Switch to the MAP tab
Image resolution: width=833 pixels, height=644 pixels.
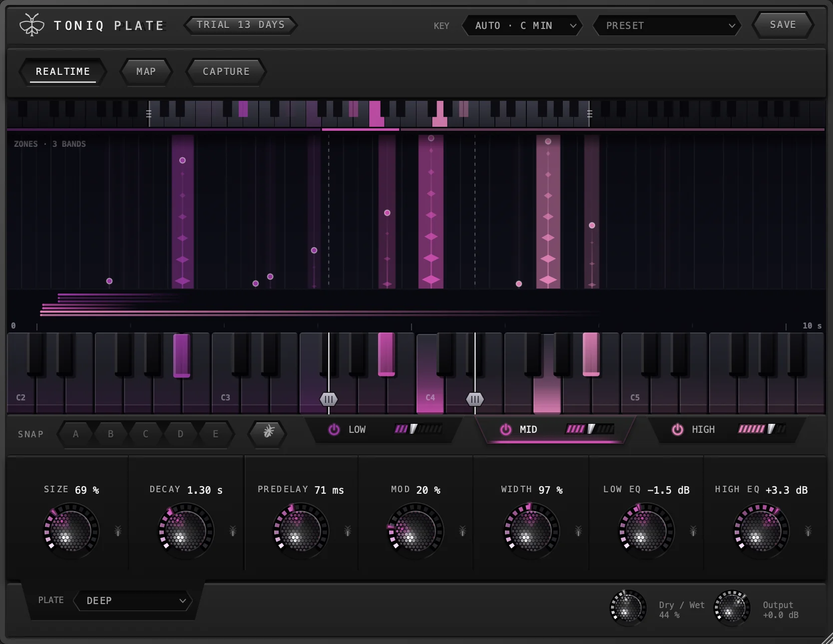[146, 71]
